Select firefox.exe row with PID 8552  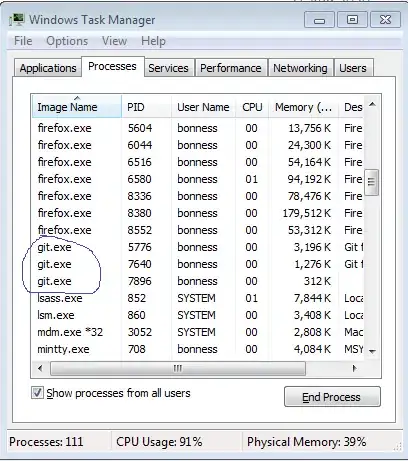pos(198,230)
